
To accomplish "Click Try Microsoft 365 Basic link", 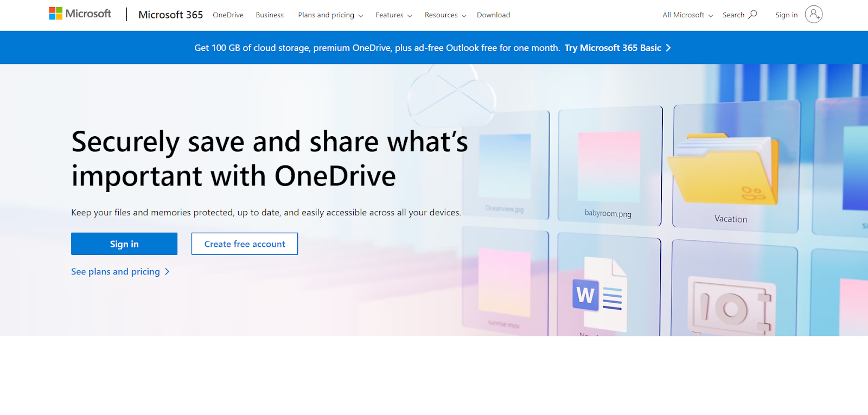I will [617, 48].
